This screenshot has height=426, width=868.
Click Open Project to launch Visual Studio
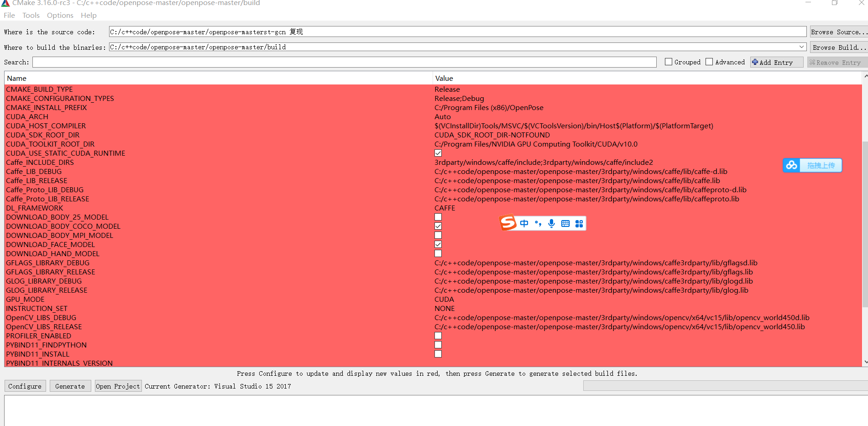pos(118,386)
